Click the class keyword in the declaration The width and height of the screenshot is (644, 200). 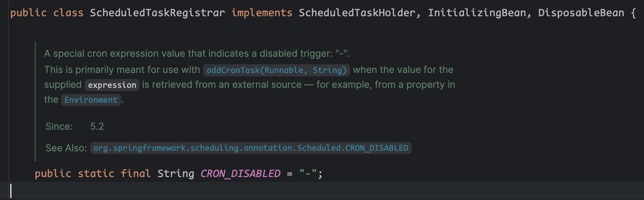point(68,13)
